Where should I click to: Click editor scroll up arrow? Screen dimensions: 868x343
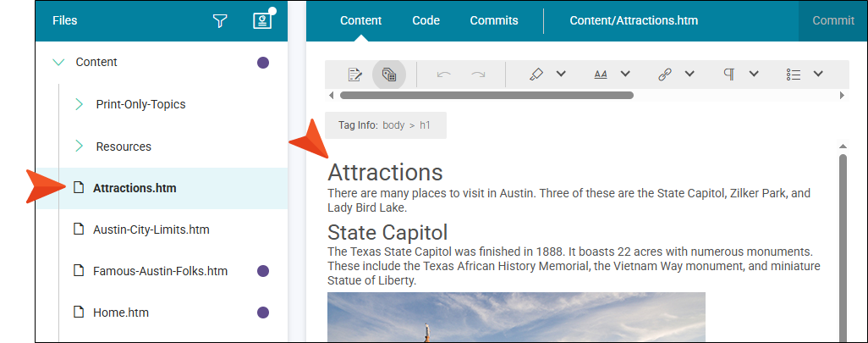coord(843,147)
